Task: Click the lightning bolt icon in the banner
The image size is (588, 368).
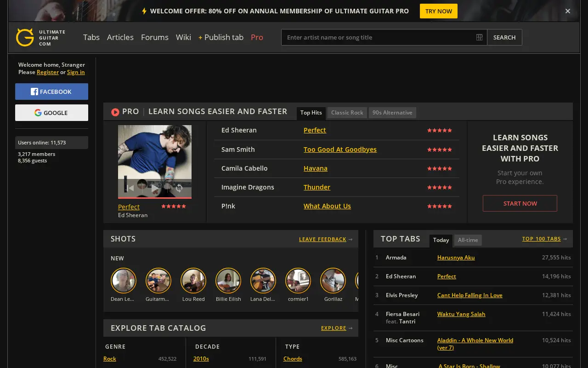Action: [144, 11]
